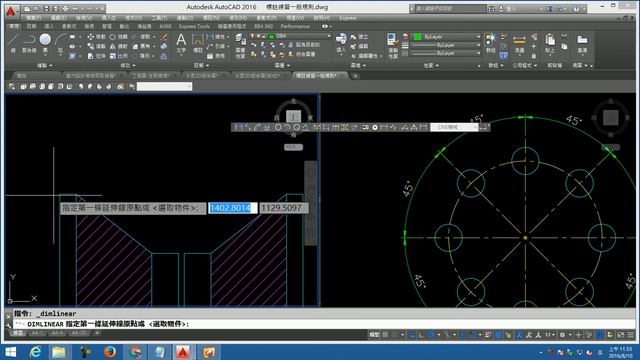Click the new drawing tab plus button

click(356, 76)
